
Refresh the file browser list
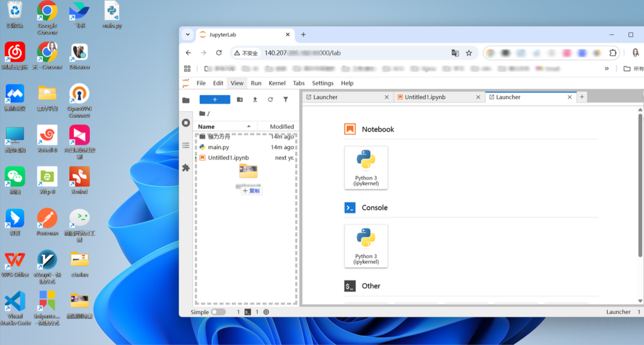pos(270,100)
